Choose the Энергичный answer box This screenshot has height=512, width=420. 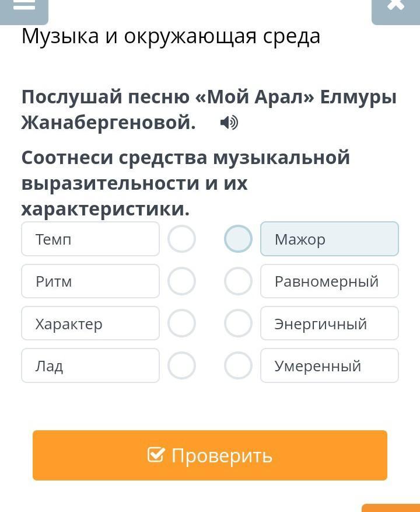click(330, 323)
